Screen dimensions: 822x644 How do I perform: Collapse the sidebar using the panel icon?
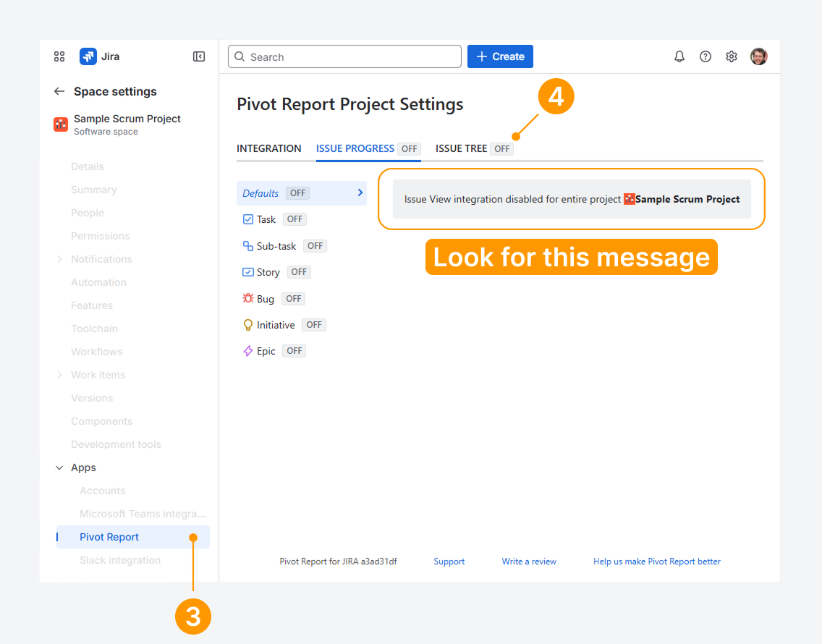click(x=199, y=56)
